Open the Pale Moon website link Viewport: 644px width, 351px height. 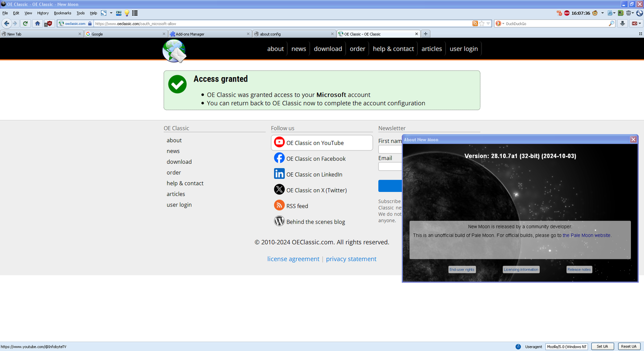[586, 235]
